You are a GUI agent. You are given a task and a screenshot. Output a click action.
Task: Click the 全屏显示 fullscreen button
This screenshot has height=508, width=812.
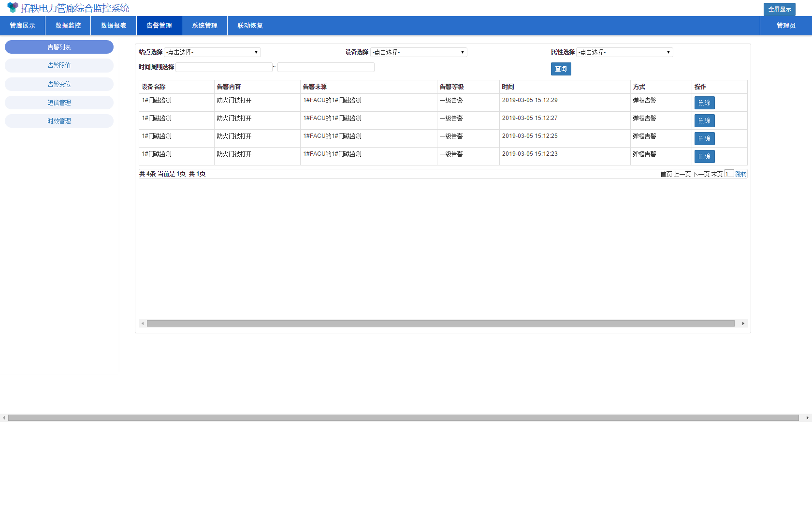(779, 9)
